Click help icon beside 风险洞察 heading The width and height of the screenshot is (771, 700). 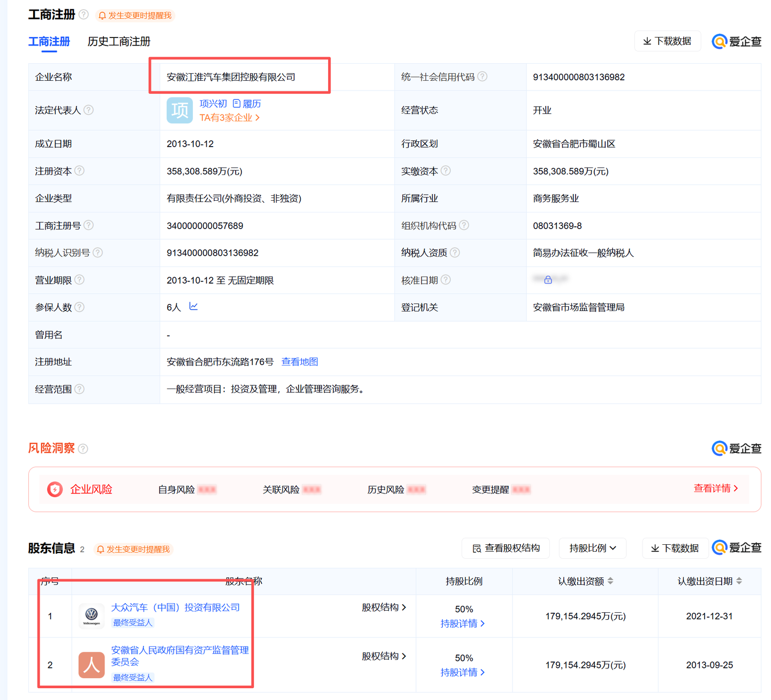(x=83, y=448)
